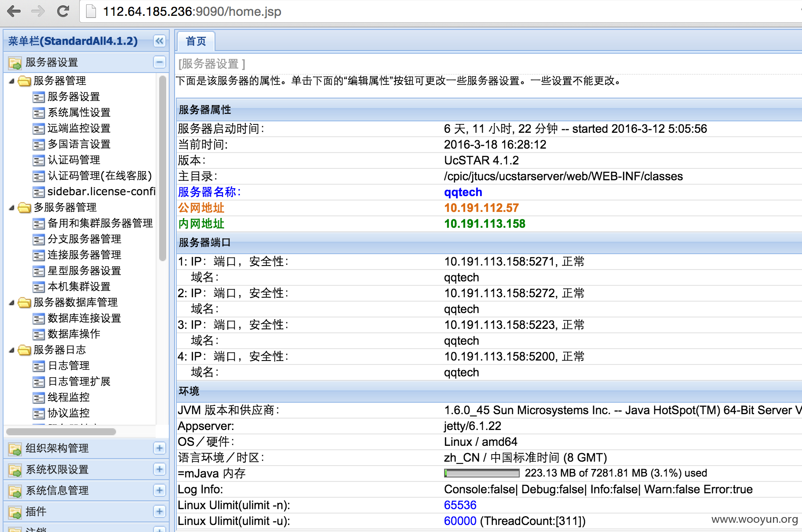This screenshot has width=802, height=532.
Task: Collapse the 多服务器管理 tree folder
Action: pos(12,208)
